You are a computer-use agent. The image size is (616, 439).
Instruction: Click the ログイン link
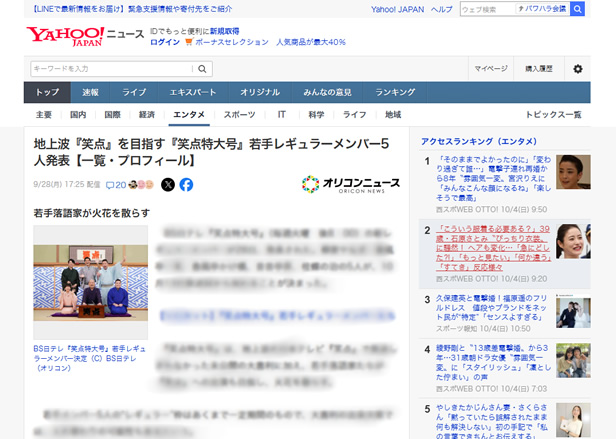pyautogui.click(x=165, y=42)
